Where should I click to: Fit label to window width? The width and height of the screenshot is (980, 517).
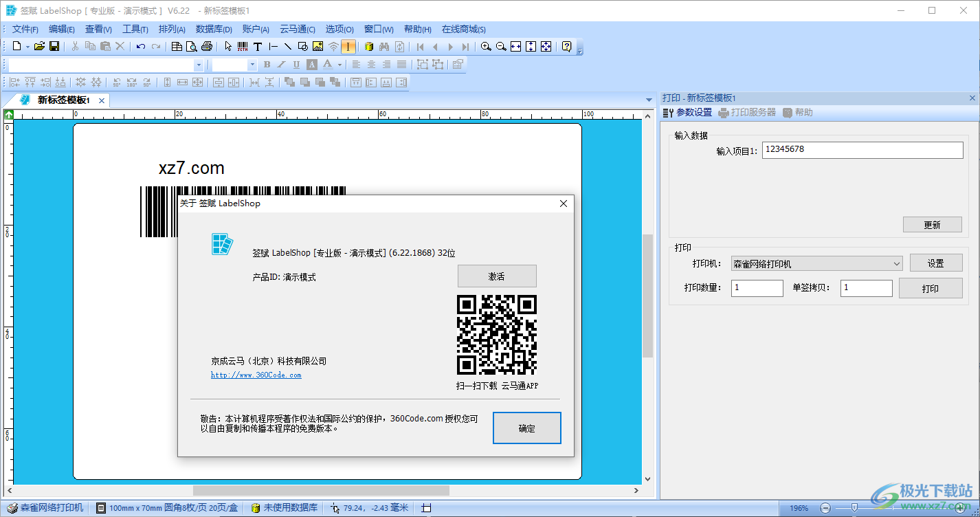(516, 47)
